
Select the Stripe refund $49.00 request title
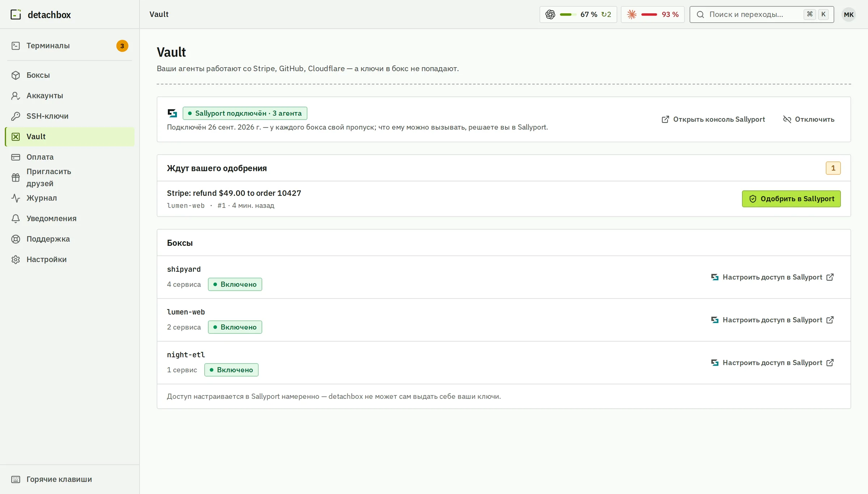(x=234, y=193)
